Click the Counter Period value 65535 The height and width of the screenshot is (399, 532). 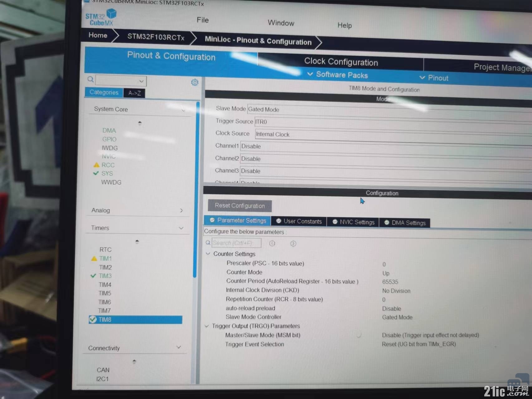[x=390, y=282]
